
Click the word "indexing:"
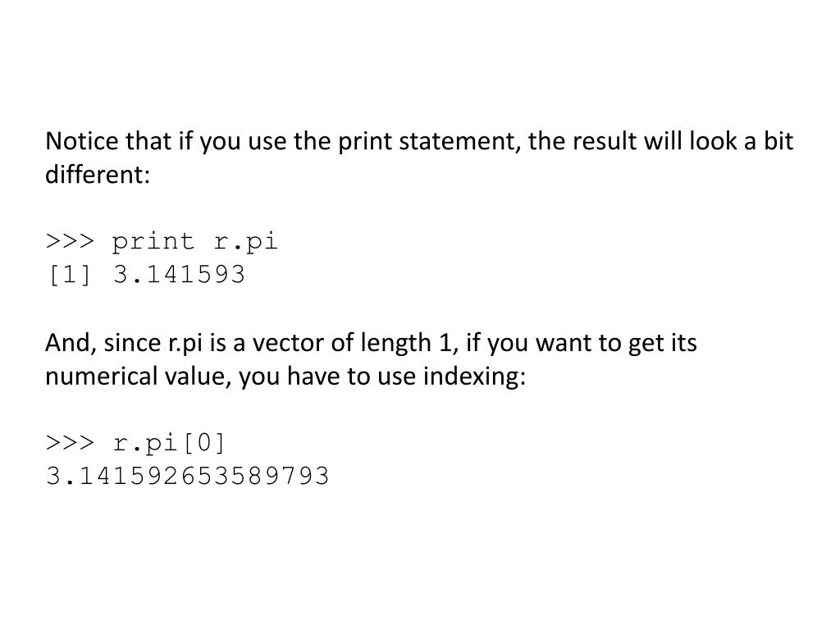click(x=474, y=377)
